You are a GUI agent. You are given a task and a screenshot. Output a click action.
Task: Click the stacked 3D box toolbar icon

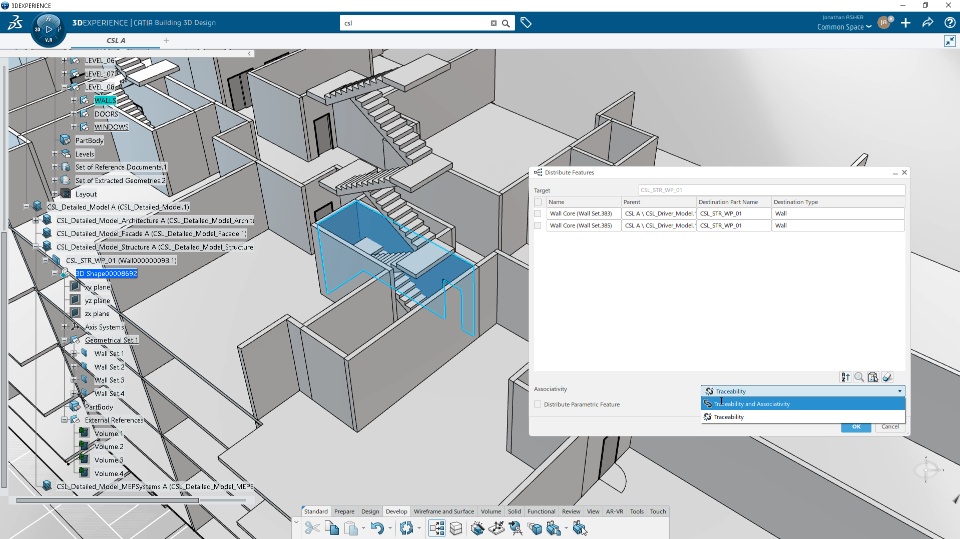456,528
